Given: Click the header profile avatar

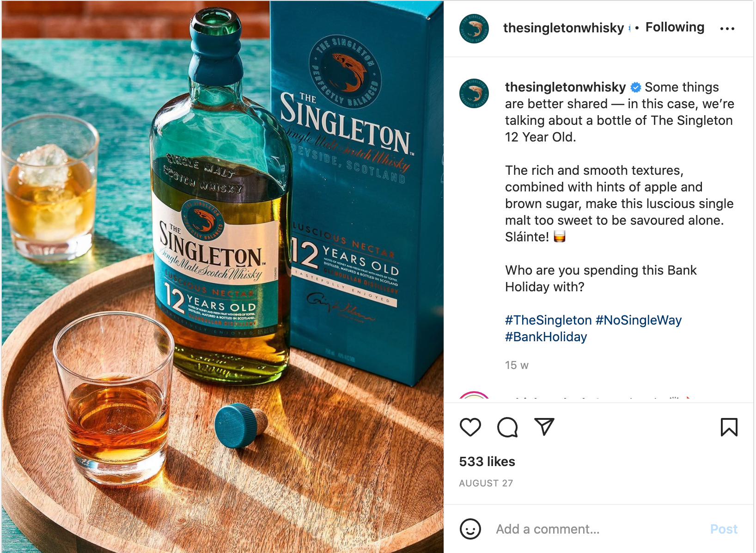Looking at the screenshot, I should click(x=474, y=29).
